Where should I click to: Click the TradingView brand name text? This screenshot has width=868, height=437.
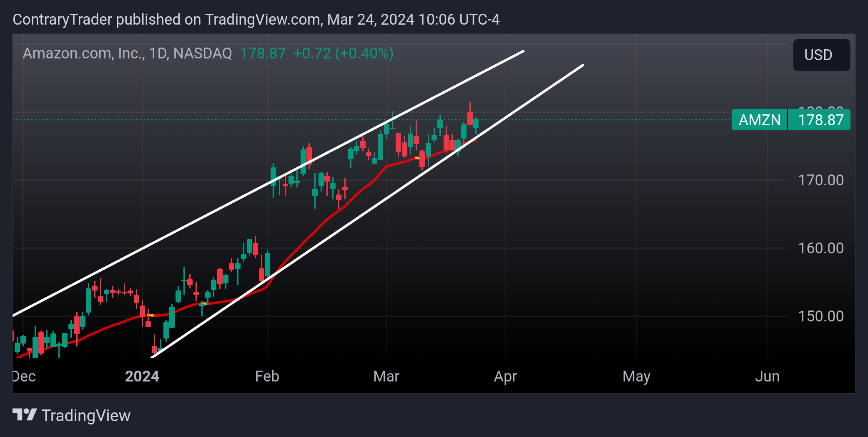pyautogui.click(x=86, y=415)
